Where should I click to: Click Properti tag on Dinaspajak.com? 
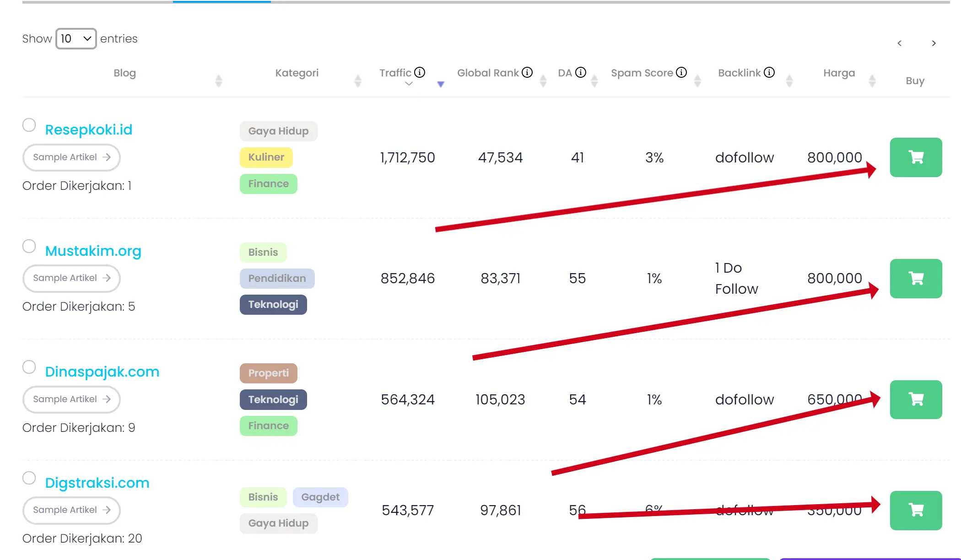269,373
